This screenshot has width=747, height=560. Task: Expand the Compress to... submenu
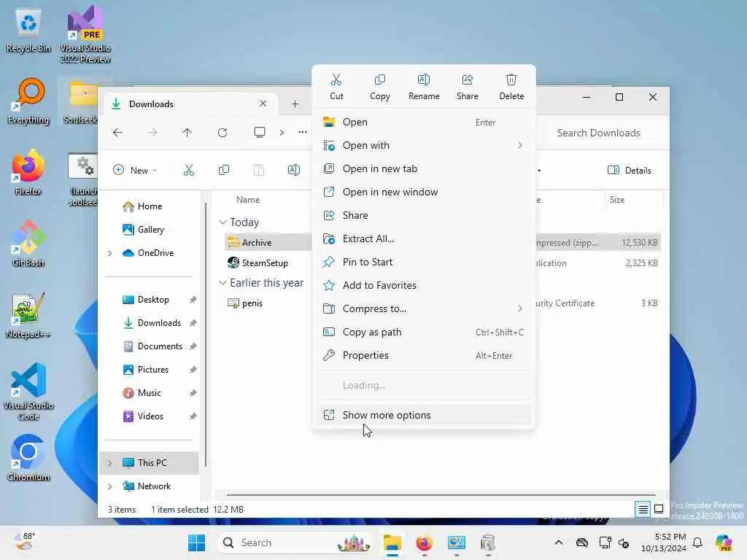coord(424,308)
